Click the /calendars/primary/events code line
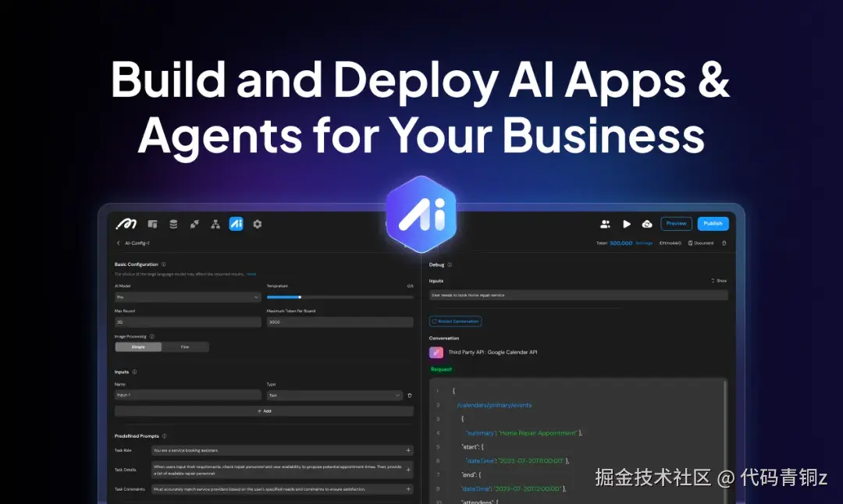Viewport: 843px width, 504px height. coord(494,405)
